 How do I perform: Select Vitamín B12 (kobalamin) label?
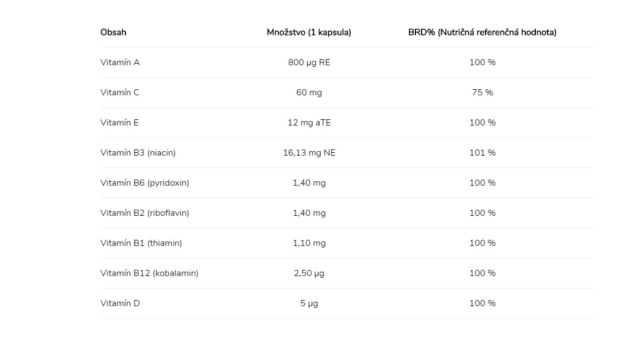149,273
